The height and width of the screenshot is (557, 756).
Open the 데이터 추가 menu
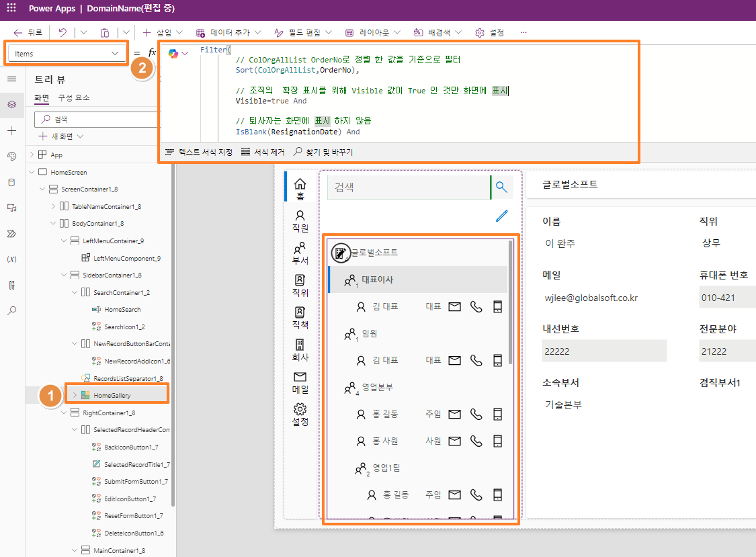point(228,32)
